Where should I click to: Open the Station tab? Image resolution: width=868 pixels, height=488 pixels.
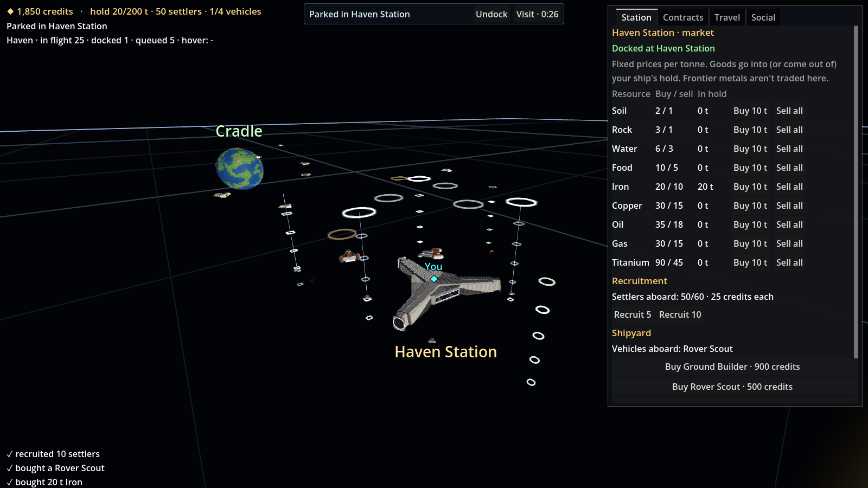tap(636, 17)
